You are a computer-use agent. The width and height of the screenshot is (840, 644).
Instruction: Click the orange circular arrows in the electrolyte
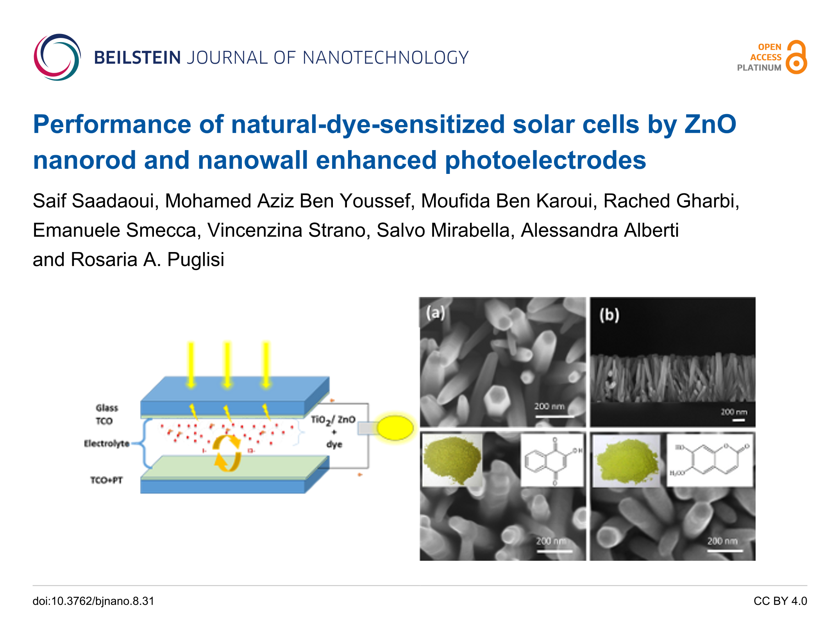click(227, 453)
